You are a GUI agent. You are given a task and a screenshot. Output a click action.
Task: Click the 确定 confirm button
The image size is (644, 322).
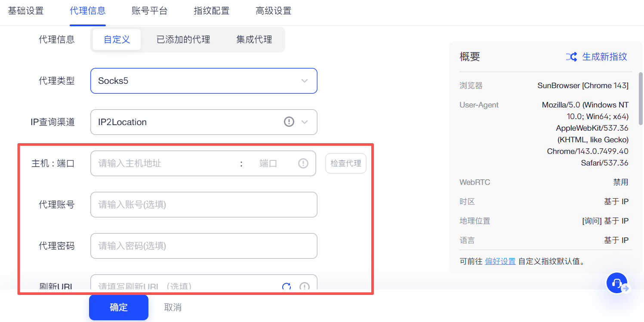click(x=119, y=307)
